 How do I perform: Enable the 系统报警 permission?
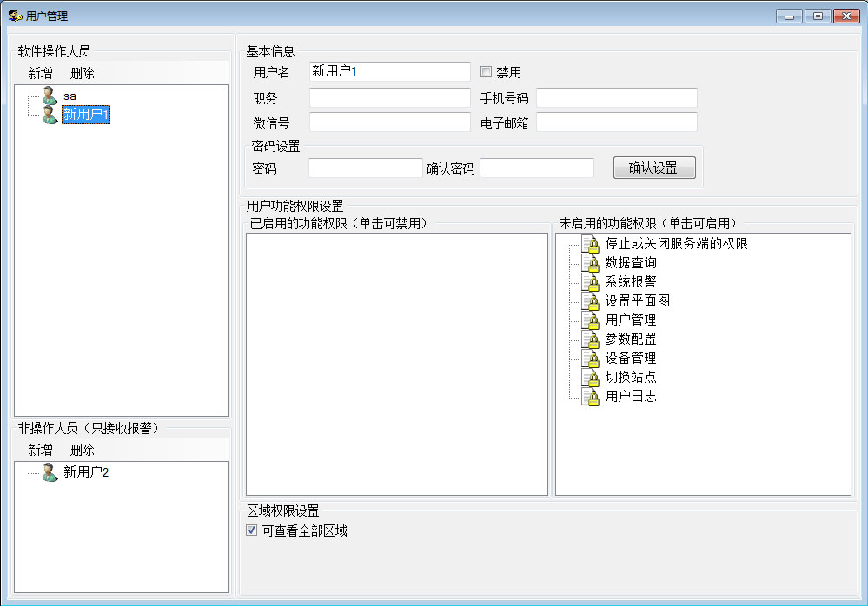tap(631, 282)
